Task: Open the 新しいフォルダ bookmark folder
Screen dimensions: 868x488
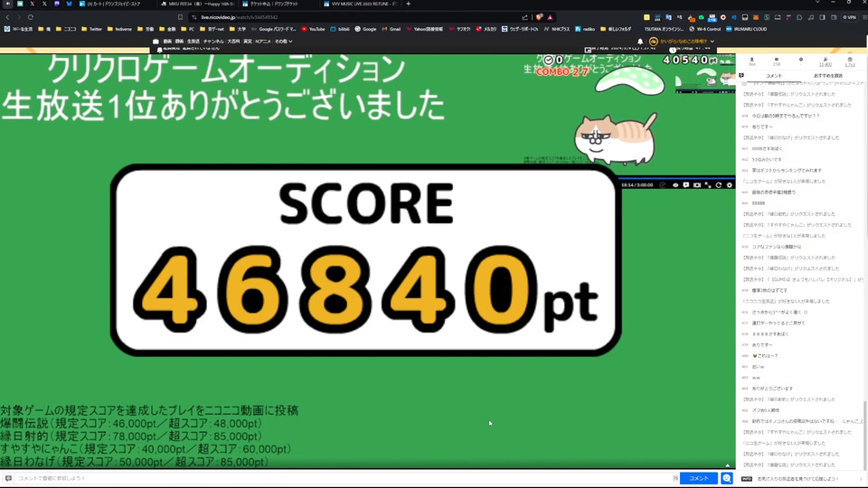Action: (x=616, y=29)
